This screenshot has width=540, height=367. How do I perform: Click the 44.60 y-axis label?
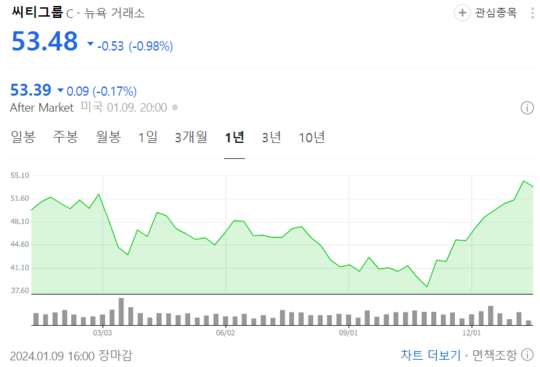click(x=20, y=245)
